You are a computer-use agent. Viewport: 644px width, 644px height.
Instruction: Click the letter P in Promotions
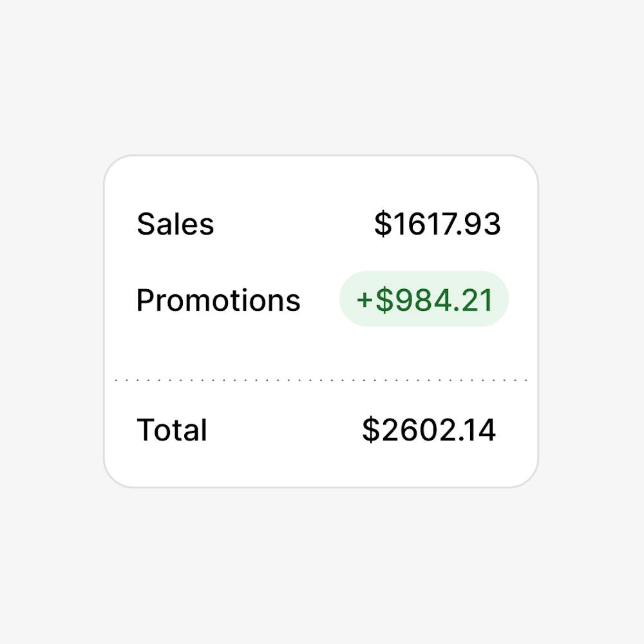[x=146, y=300]
